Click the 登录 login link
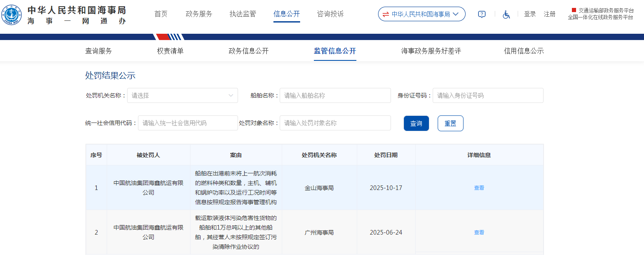The height and width of the screenshot is (255, 644). [x=530, y=14]
